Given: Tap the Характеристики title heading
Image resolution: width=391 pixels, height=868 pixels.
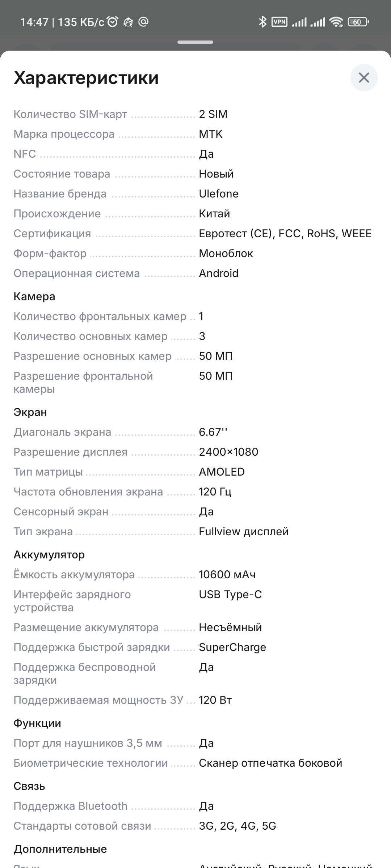Looking at the screenshot, I should coord(86,78).
